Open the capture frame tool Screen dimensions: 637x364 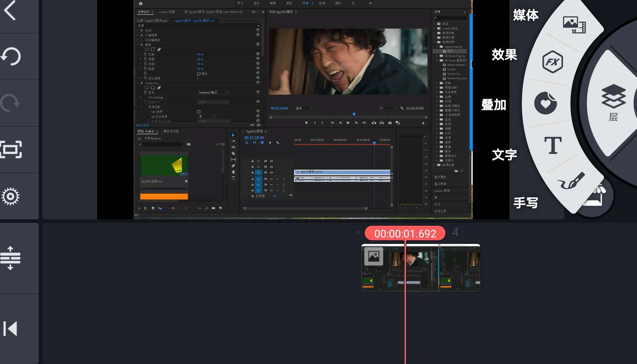[x=11, y=150]
